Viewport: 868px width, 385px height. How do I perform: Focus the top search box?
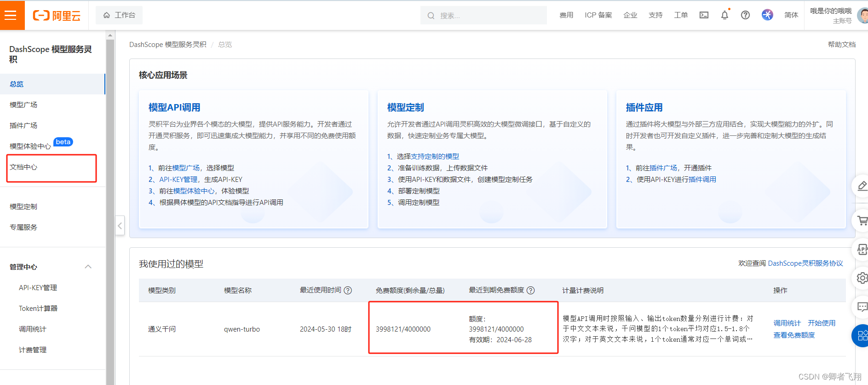click(483, 15)
